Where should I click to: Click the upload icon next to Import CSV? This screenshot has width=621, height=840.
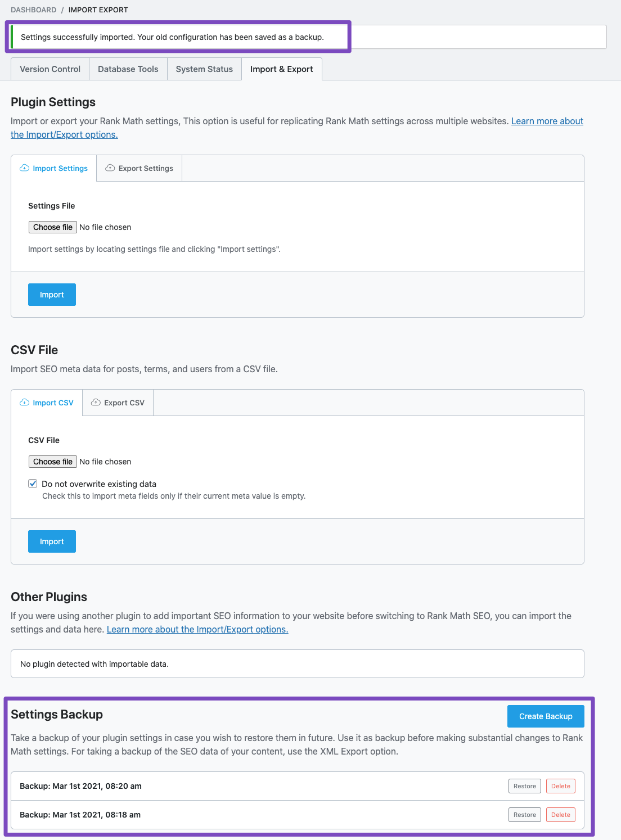tap(25, 402)
